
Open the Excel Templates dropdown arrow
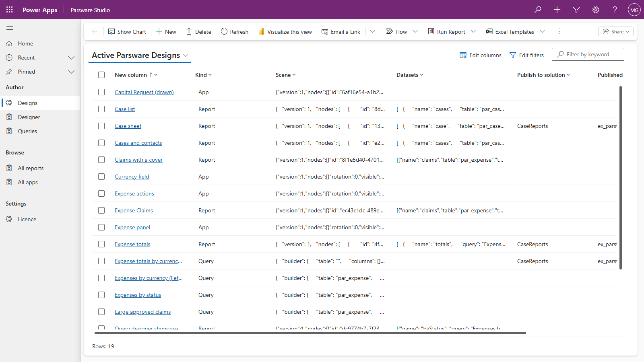[x=542, y=31]
